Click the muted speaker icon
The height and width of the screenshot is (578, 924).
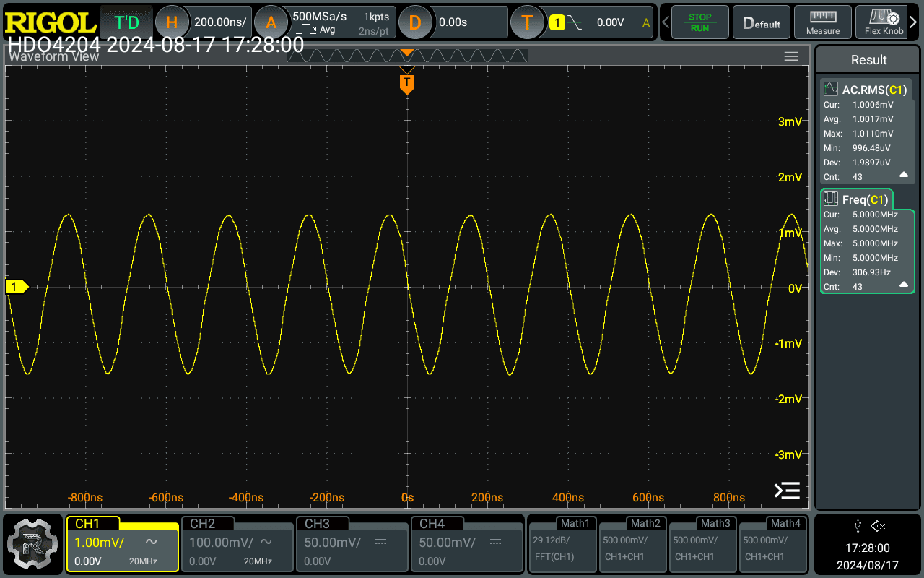pos(878,525)
